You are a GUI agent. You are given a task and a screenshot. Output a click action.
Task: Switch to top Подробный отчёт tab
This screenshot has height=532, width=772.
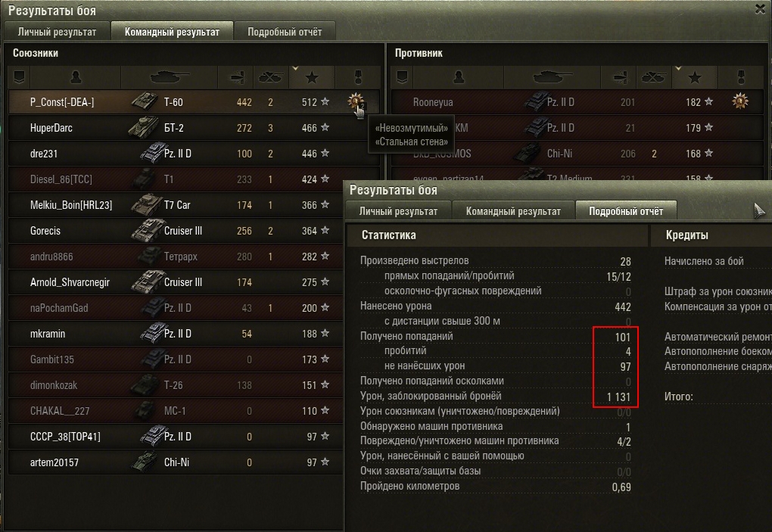pos(285,32)
